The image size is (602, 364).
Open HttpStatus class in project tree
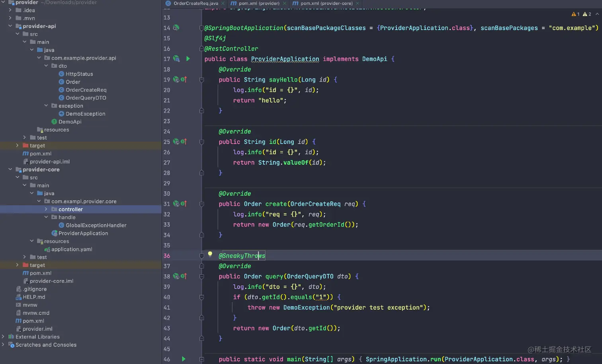point(79,74)
